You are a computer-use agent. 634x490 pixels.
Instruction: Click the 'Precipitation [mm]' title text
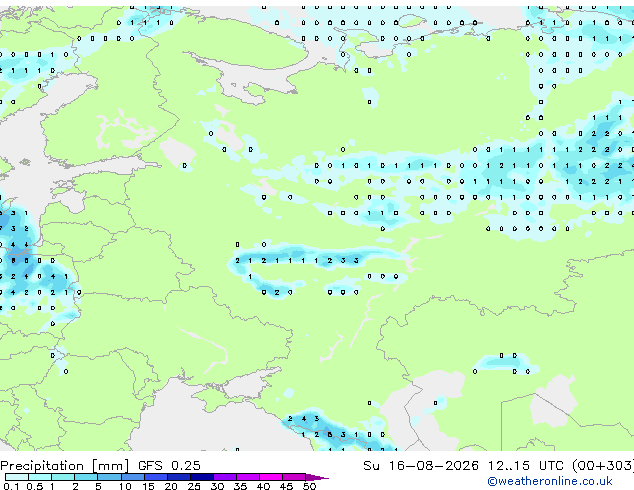click(x=65, y=466)
